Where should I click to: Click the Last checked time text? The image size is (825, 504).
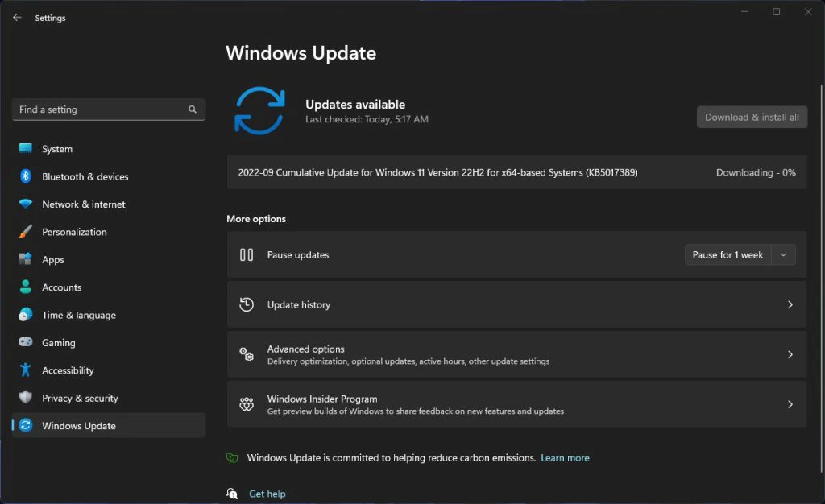tap(367, 119)
